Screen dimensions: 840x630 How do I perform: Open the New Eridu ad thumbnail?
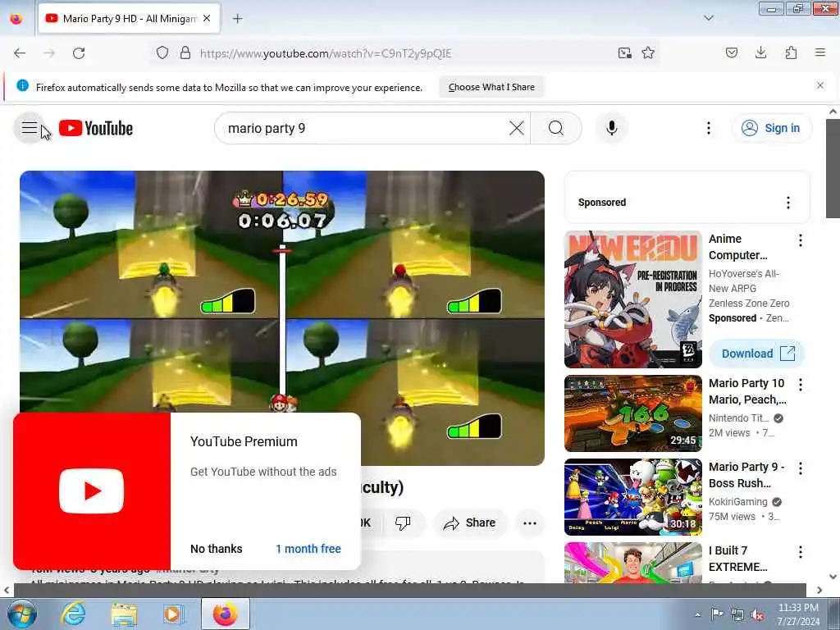[x=632, y=299]
